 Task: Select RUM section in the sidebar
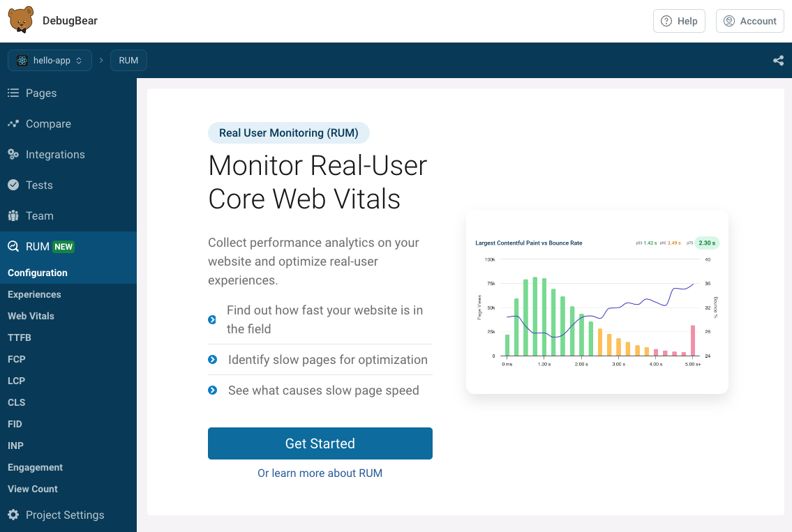pyautogui.click(x=68, y=246)
